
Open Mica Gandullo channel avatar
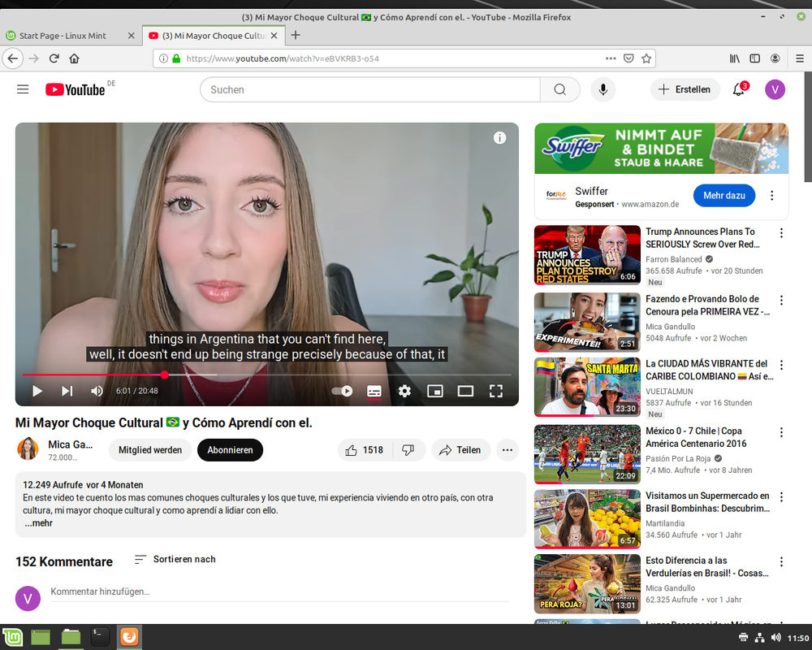point(28,448)
